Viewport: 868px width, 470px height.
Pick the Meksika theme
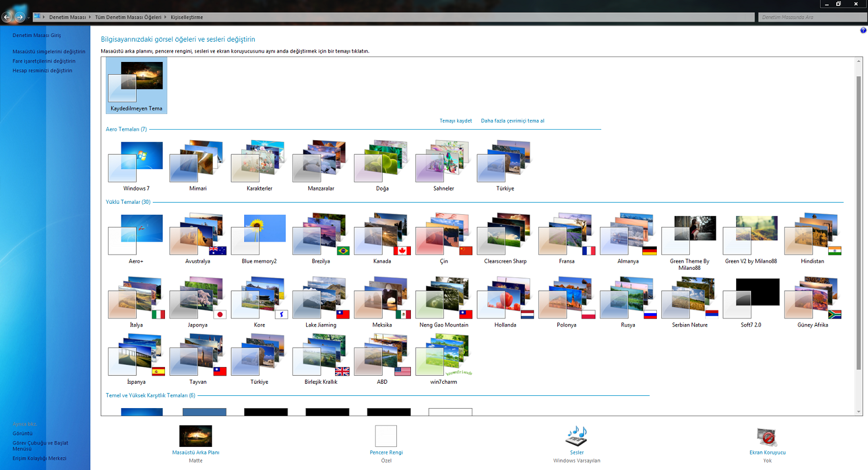tap(382, 303)
